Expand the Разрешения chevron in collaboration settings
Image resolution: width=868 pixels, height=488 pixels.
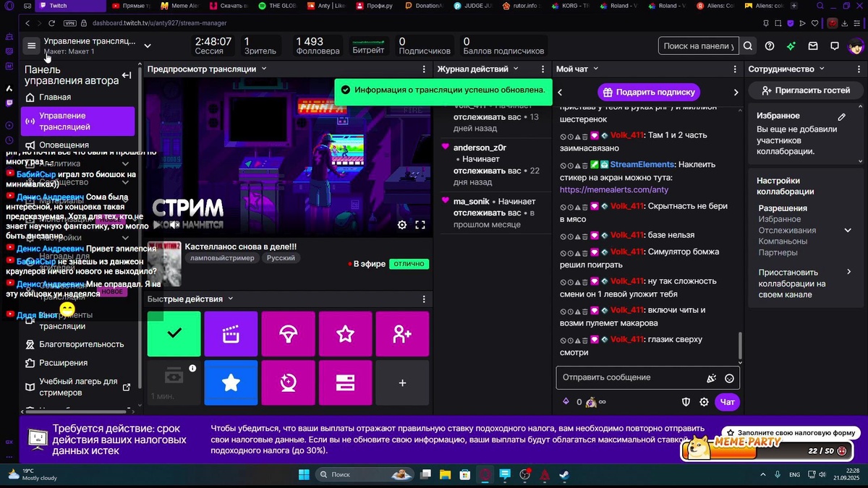pos(848,231)
